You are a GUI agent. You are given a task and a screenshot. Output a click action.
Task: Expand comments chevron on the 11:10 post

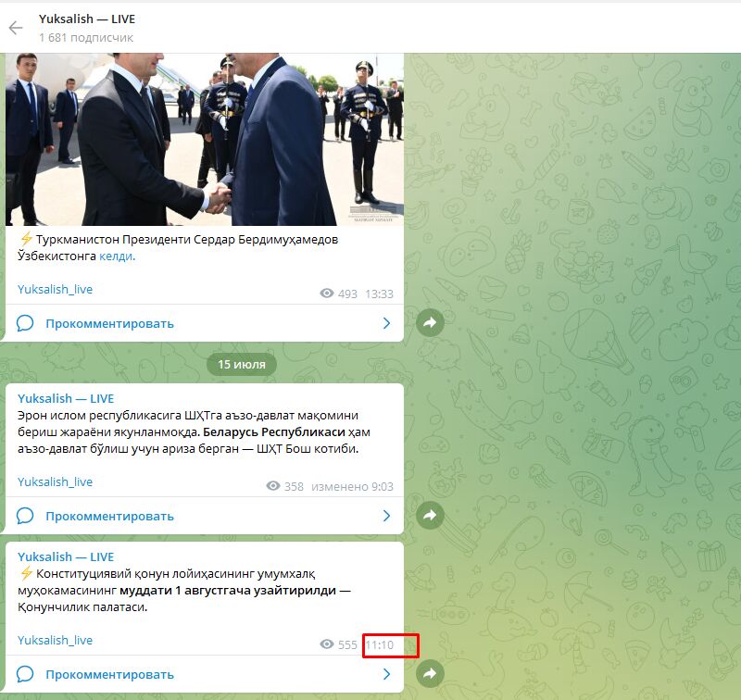(386, 674)
